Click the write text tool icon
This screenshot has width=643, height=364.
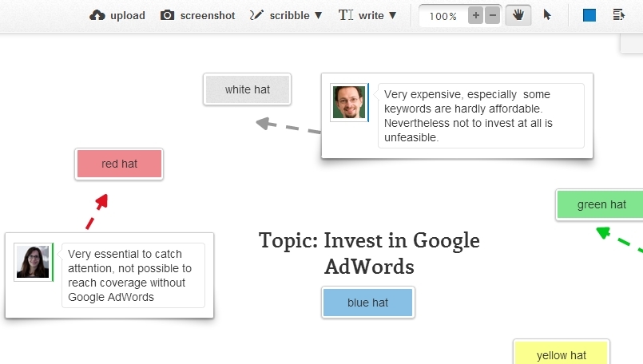click(346, 15)
